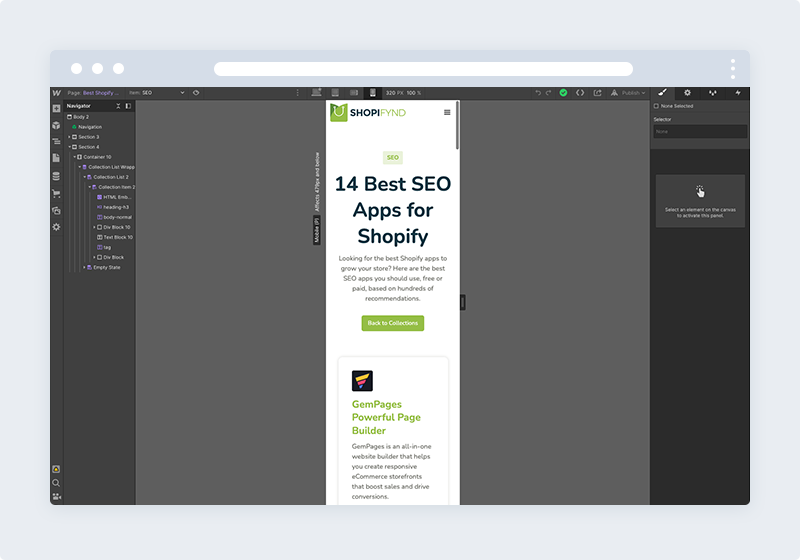Viewport: 800px width, 560px height.
Task: Pin the Navigator panel
Action: click(128, 106)
